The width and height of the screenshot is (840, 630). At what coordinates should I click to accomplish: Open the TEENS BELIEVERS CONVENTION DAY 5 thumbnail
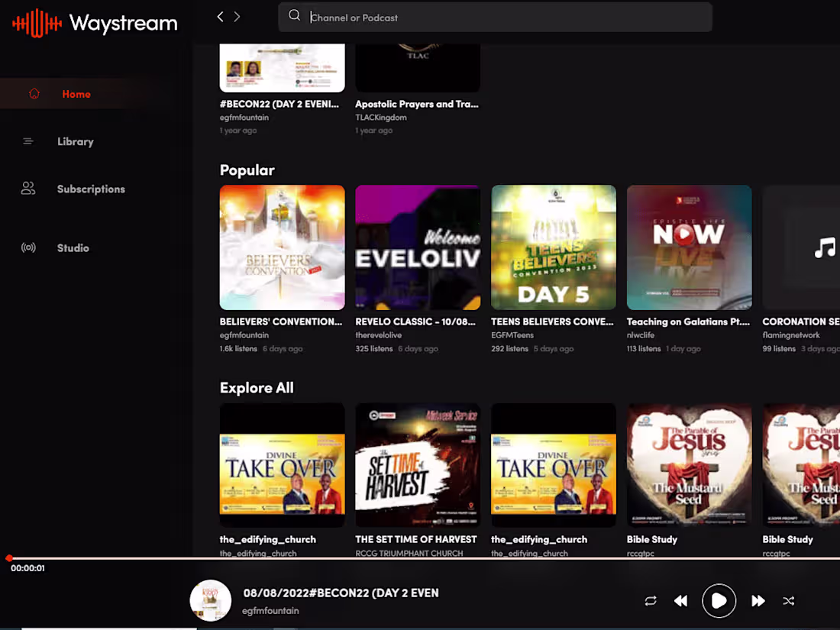[x=554, y=247]
